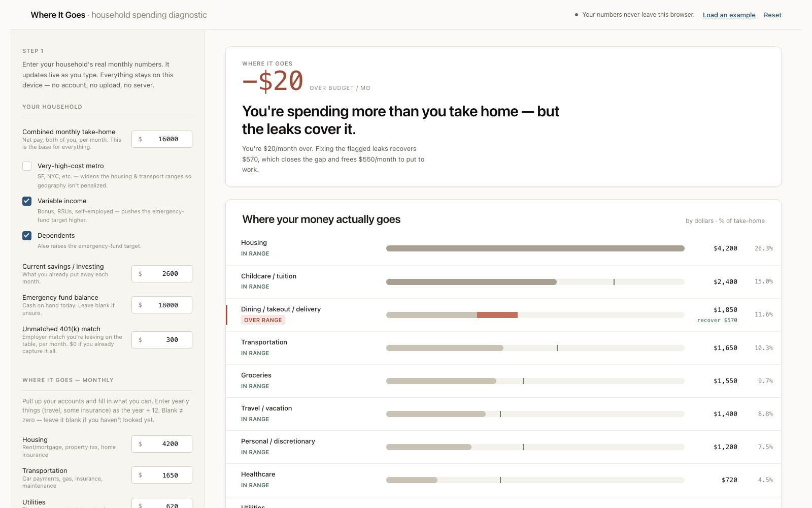Click the Personal / discretionary percentage "7.5%"

point(765,447)
